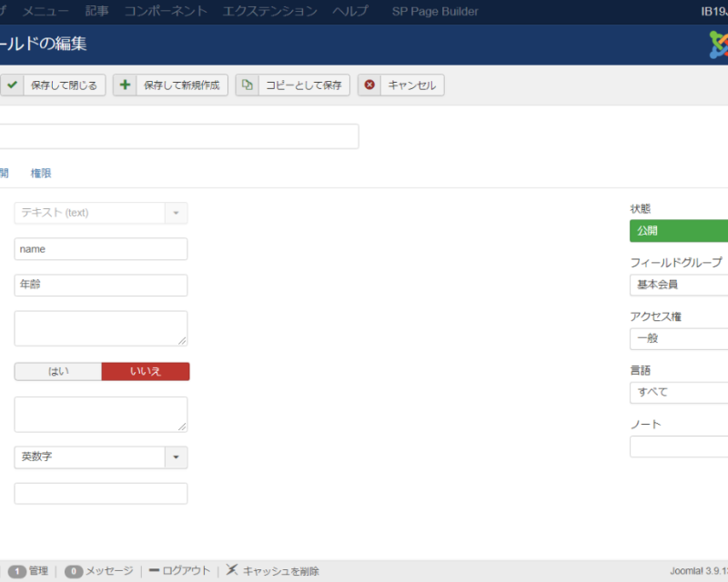Open the エクステンション menu
The height and width of the screenshot is (582, 728).
[270, 11]
